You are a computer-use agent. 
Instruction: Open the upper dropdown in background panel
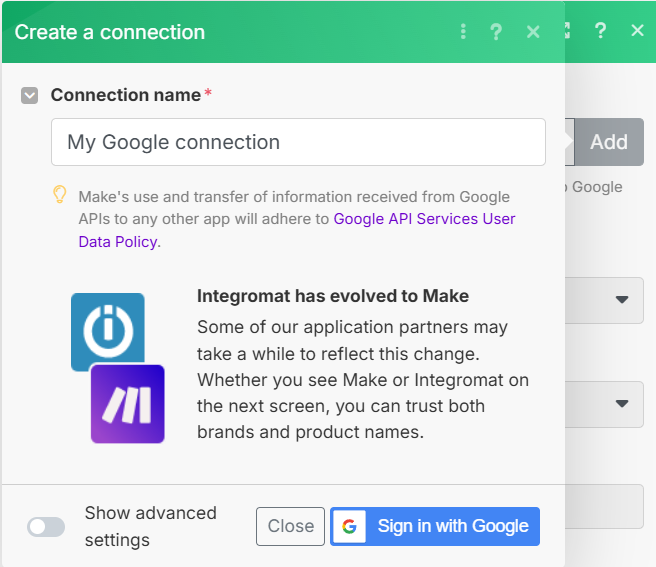(604, 300)
